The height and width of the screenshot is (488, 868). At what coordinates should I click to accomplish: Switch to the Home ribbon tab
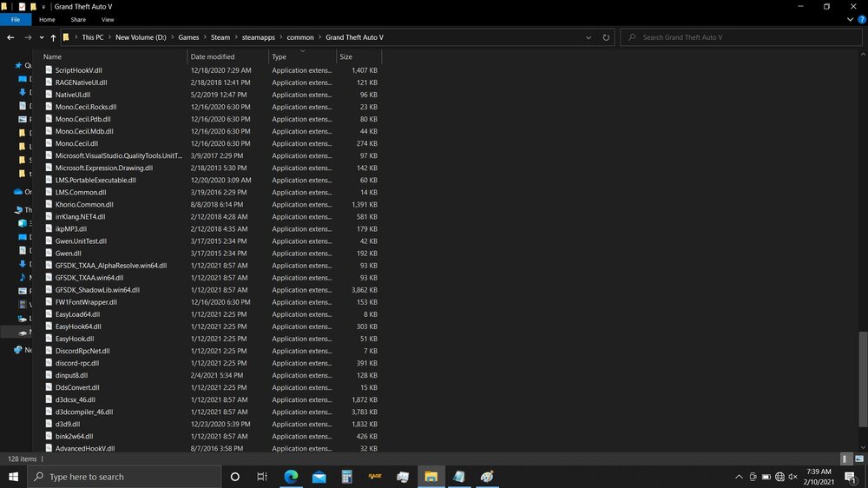pyautogui.click(x=47, y=19)
